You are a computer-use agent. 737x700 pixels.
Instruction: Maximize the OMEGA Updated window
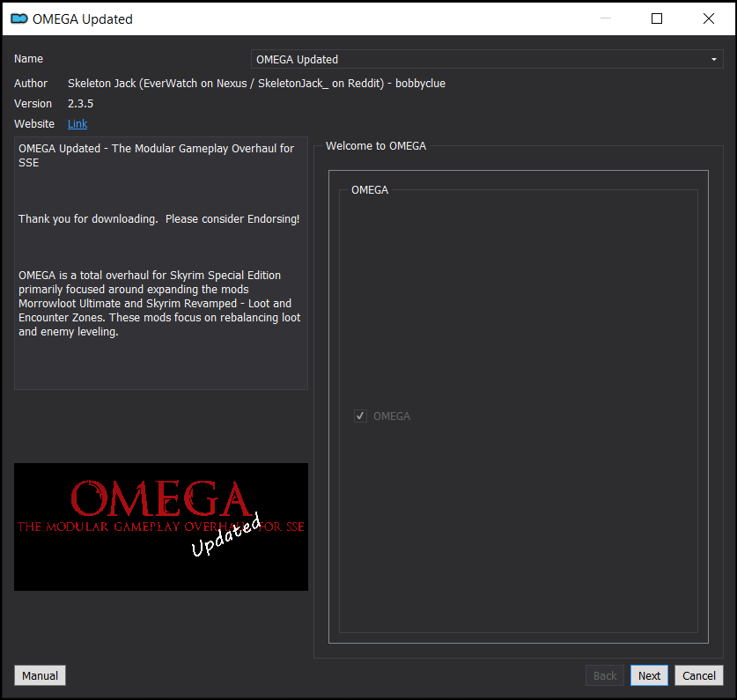(x=657, y=18)
